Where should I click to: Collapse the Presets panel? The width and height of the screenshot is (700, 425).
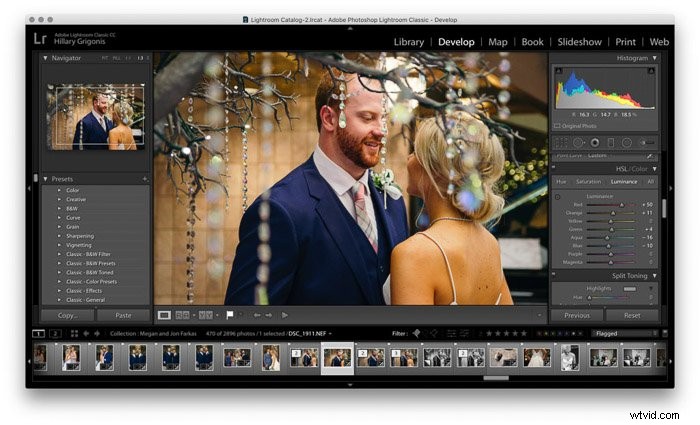[x=45, y=179]
